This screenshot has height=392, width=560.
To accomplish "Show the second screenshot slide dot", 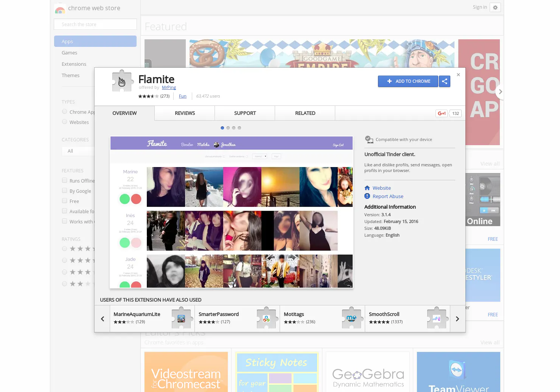I will pos(228,128).
